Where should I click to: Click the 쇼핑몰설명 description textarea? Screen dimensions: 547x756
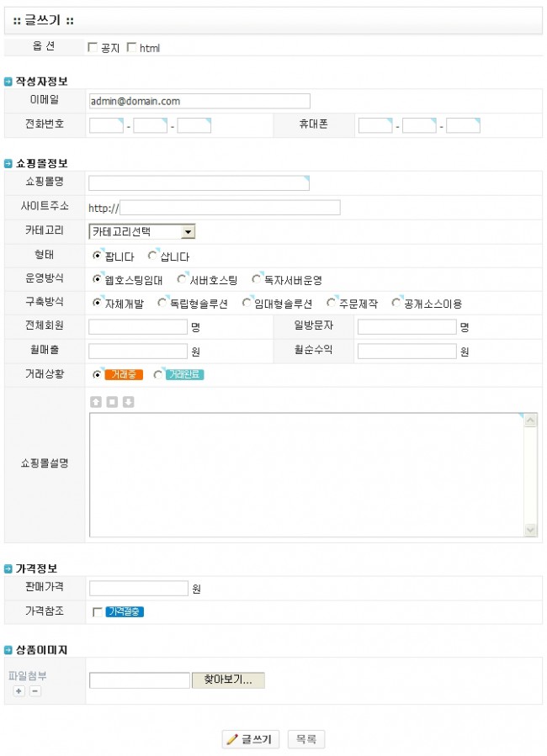[x=307, y=475]
